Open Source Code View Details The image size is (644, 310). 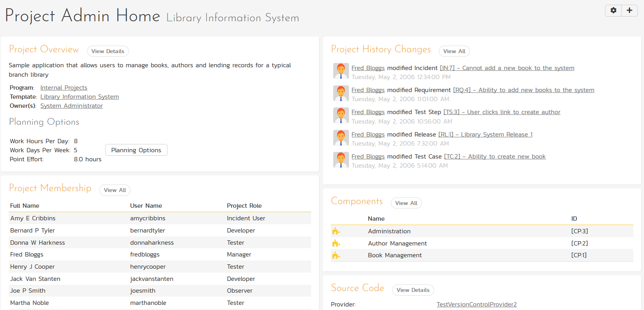pyautogui.click(x=413, y=290)
